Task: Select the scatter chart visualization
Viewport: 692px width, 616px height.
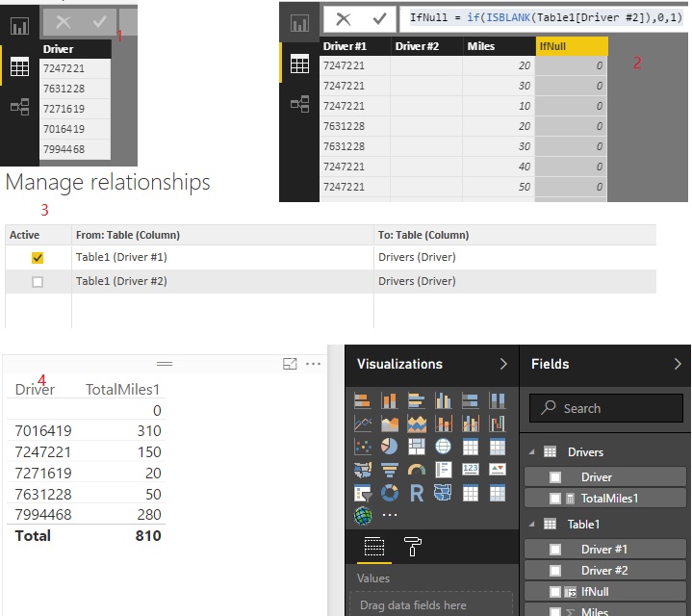Action: click(363, 447)
